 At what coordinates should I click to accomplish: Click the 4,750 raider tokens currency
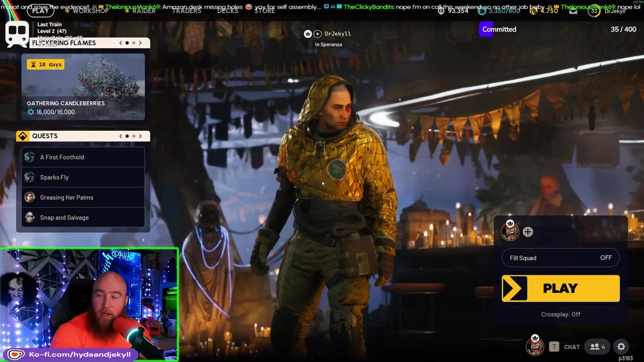coord(544,11)
